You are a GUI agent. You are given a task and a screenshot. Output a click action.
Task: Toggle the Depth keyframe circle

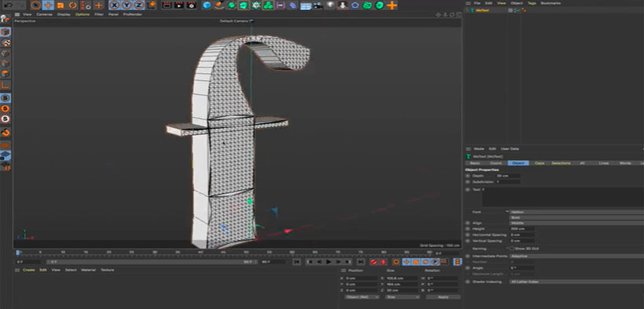click(467, 176)
